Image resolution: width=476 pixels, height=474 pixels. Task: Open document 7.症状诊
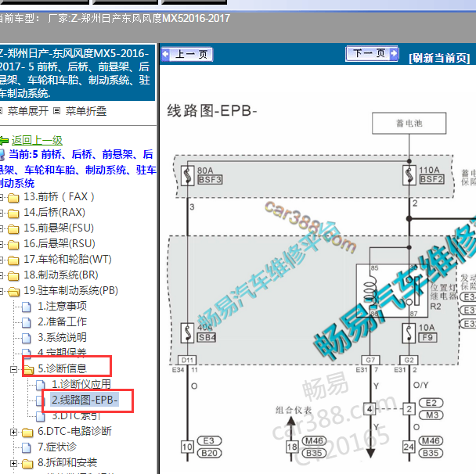click(x=57, y=447)
